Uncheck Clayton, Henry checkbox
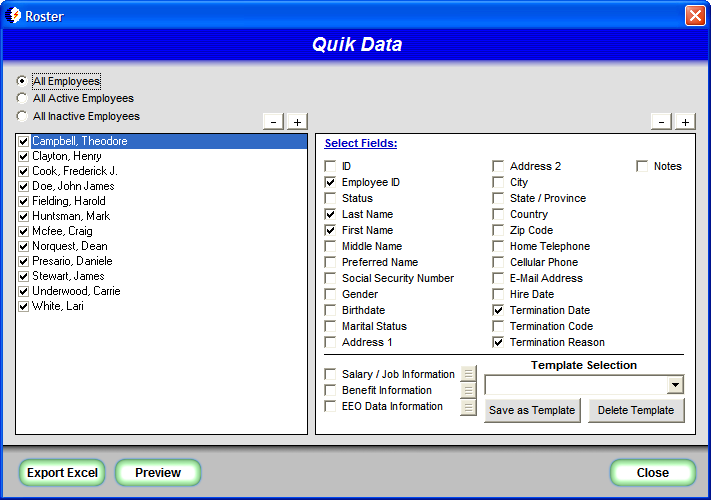This screenshot has width=711, height=500. coord(24,156)
